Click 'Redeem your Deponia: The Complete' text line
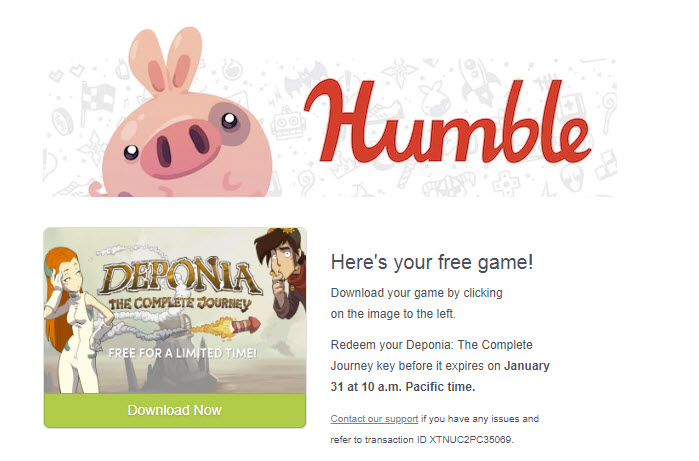The height and width of the screenshot is (461, 699). tap(432, 345)
